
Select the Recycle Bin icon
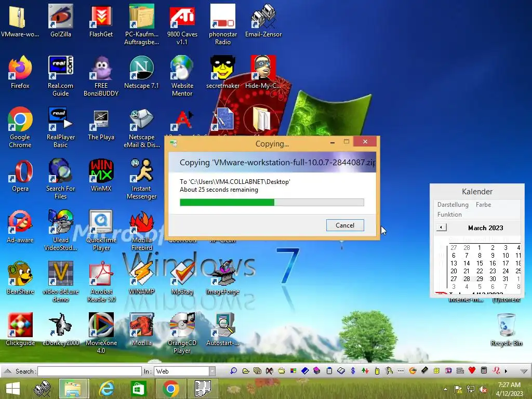pos(506,330)
